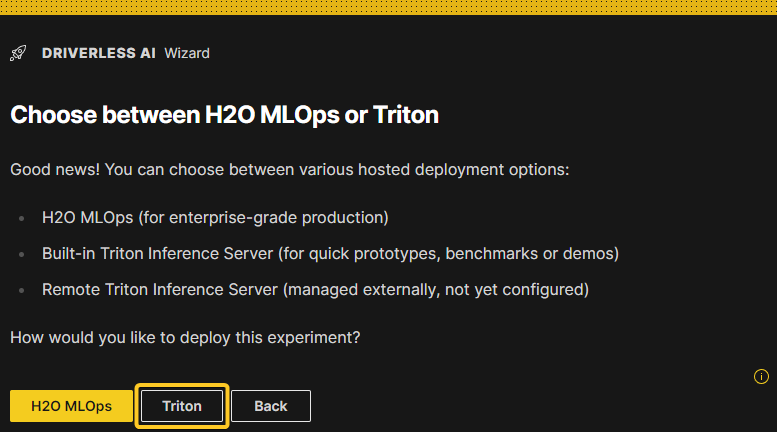
Task: Choose the yellow H2O MLOps button
Action: [x=71, y=406]
